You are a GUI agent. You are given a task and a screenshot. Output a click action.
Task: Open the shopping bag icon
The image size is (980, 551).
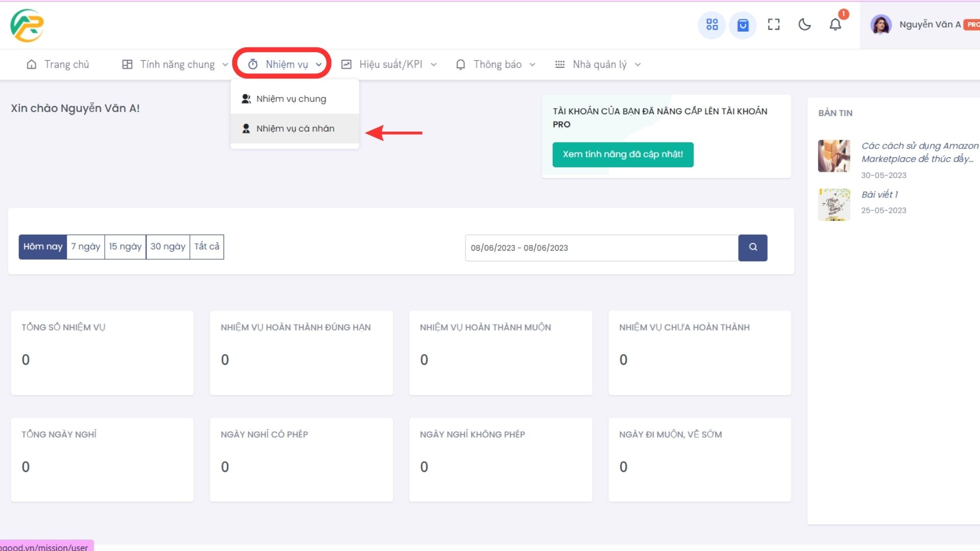click(743, 24)
